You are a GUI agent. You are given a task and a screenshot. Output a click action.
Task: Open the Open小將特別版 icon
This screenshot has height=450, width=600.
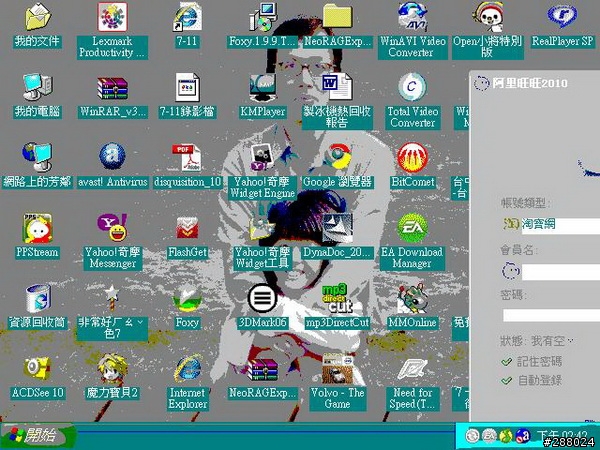[x=488, y=17]
